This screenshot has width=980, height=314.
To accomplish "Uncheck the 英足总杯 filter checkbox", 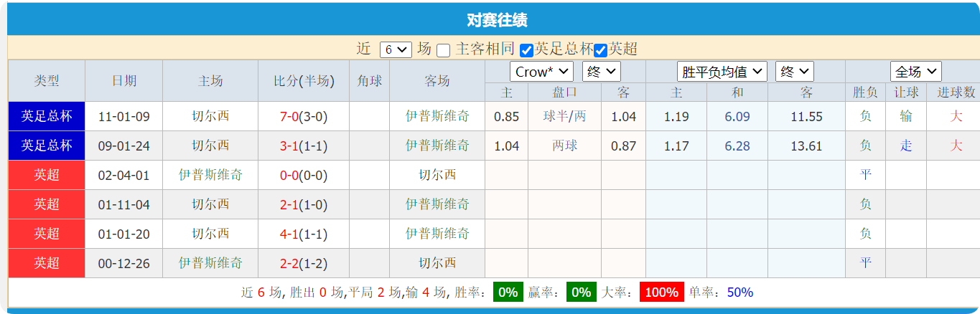I will 526,50.
